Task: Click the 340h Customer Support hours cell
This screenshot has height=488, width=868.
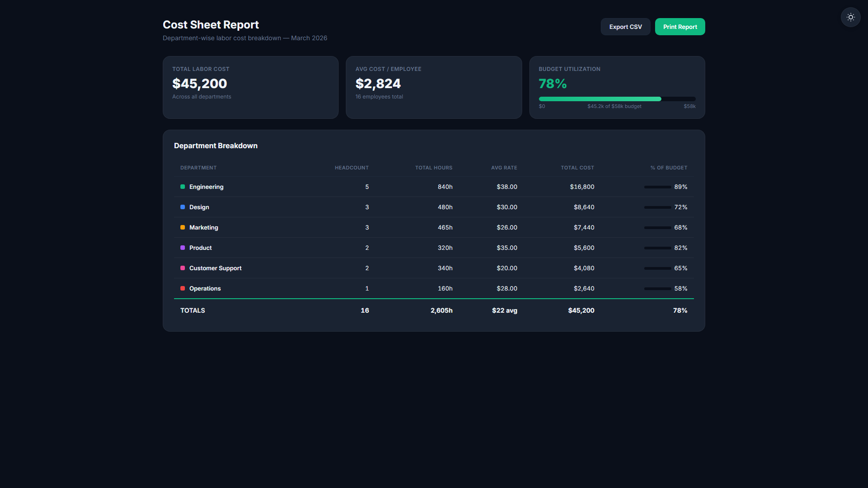Action: click(x=445, y=268)
